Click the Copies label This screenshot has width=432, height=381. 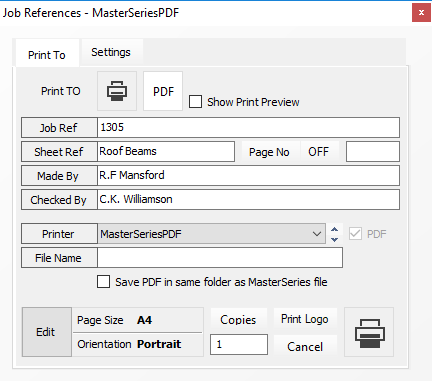(238, 320)
